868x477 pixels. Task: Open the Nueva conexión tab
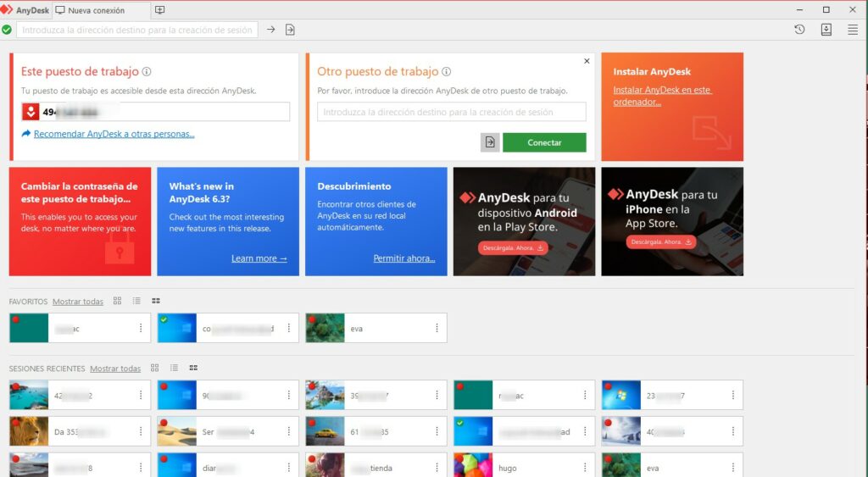pos(100,10)
